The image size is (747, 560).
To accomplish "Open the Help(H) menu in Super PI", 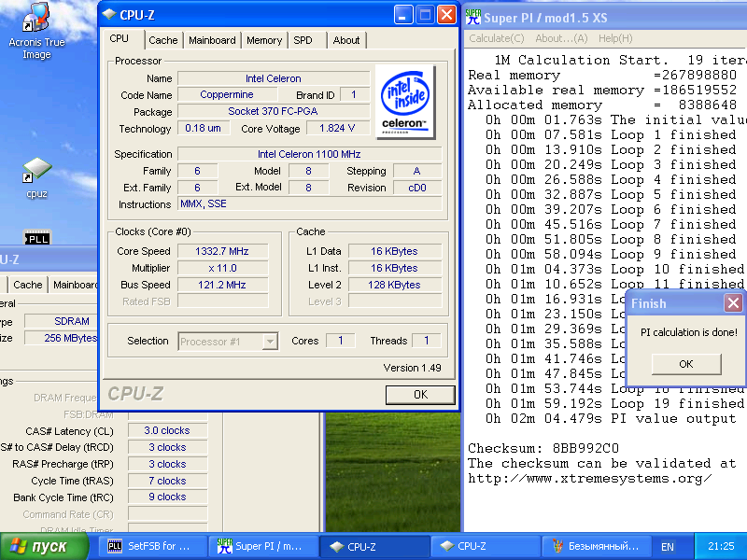I will click(615, 38).
